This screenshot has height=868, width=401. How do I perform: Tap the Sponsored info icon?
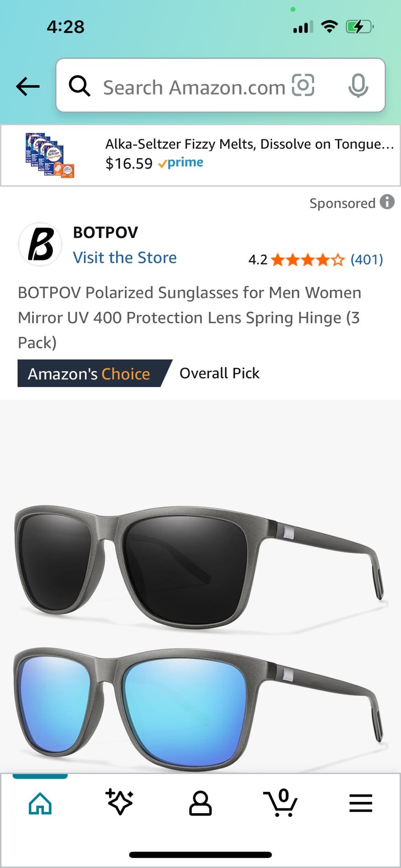pos(387,202)
